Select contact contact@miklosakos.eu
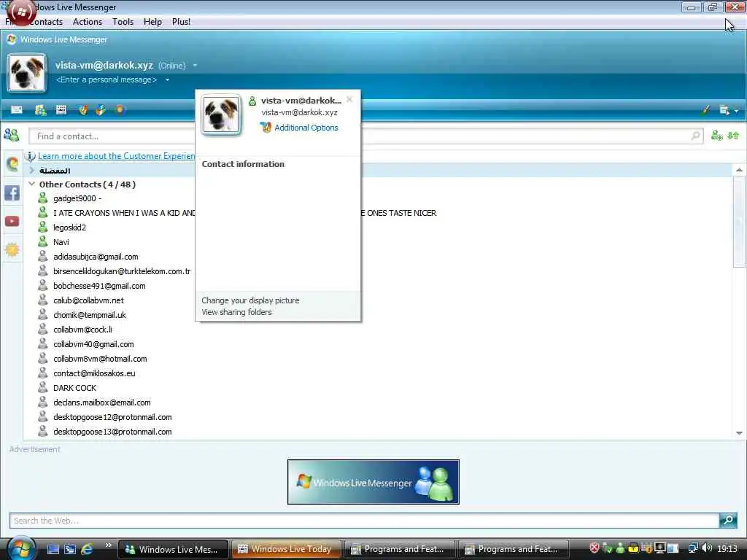 (94, 373)
